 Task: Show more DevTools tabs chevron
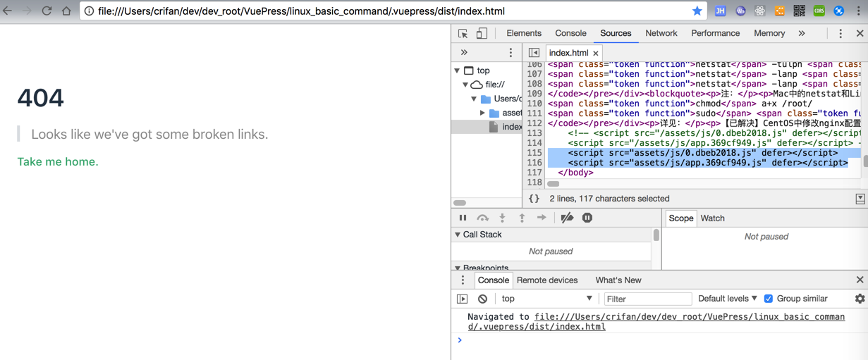click(x=802, y=33)
